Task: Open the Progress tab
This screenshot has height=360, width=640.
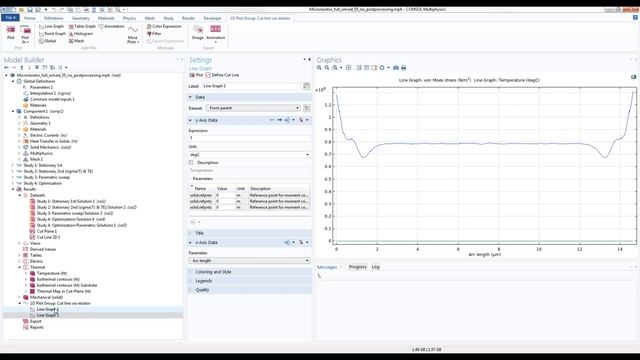Action: point(358,267)
